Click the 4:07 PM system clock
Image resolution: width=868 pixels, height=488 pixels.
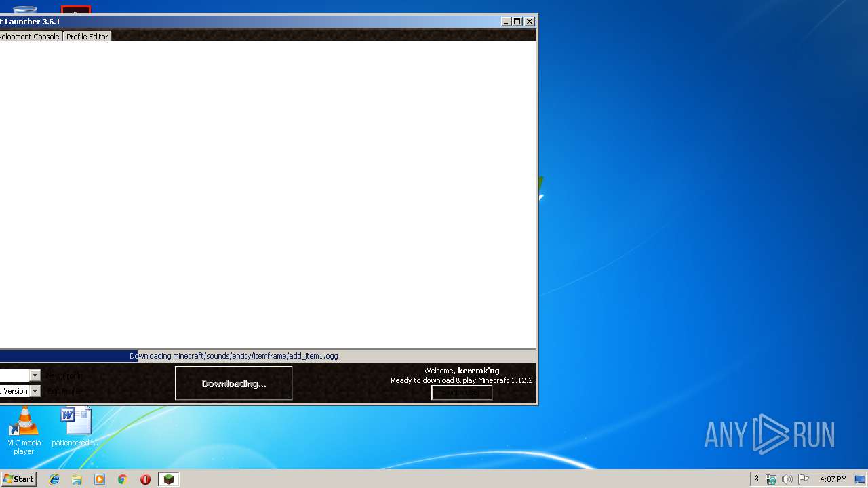(833, 479)
